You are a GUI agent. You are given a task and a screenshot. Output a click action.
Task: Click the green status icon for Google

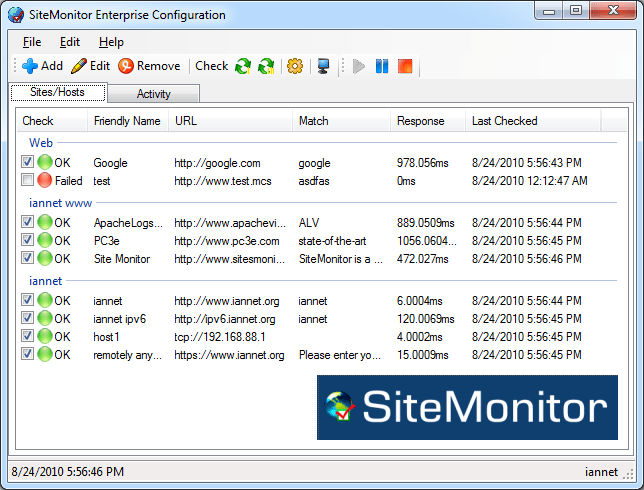[x=45, y=162]
